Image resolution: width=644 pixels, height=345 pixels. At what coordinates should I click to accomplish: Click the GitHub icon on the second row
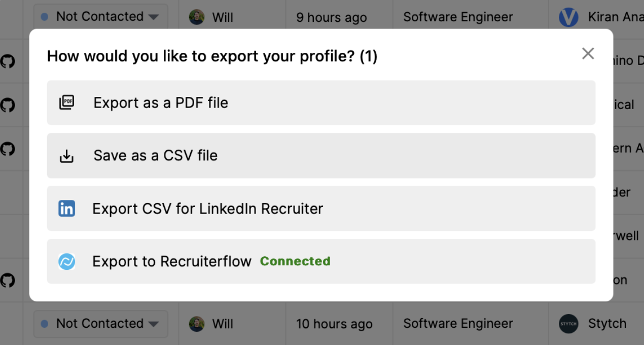[x=7, y=105]
